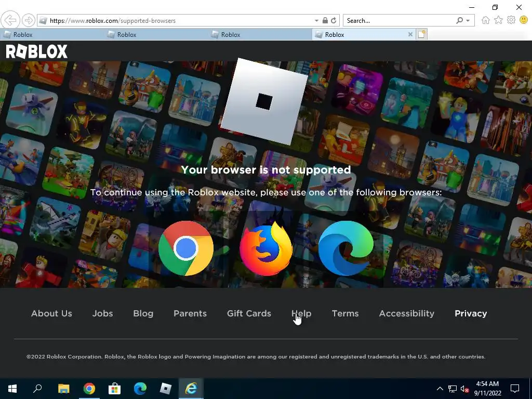Click Internet Explorer taskbar icon

click(191, 389)
